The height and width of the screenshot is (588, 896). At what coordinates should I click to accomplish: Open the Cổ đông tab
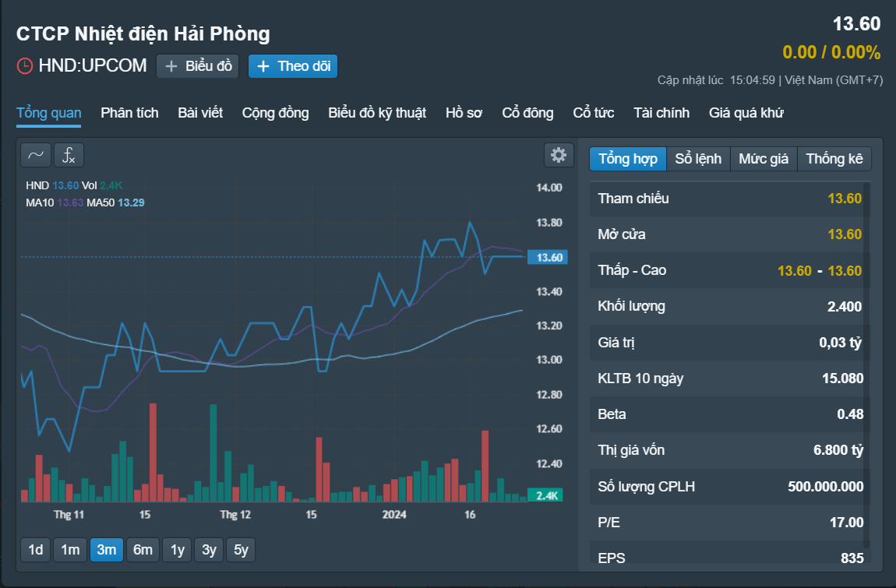[527, 113]
